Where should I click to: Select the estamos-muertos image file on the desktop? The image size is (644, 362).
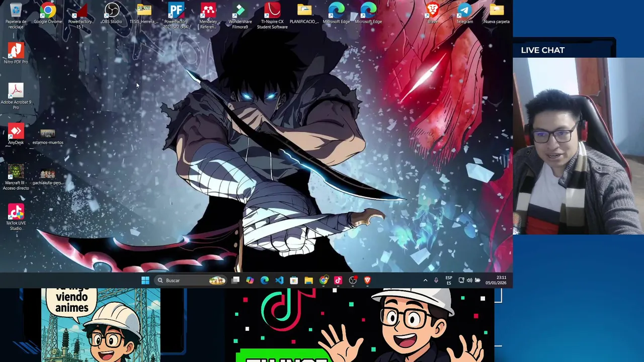[48, 137]
